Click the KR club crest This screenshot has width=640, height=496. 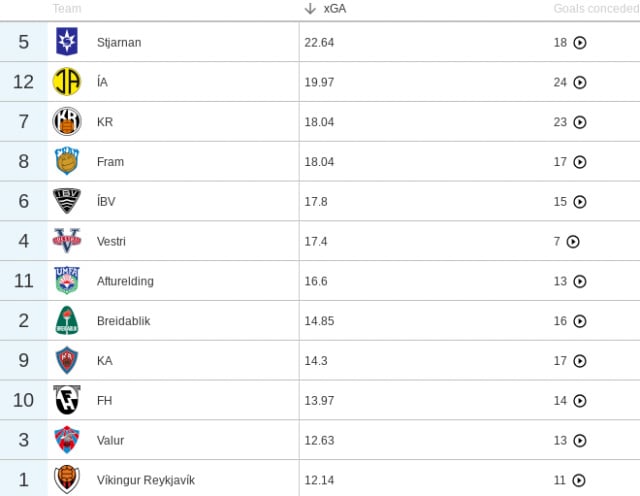(67, 121)
